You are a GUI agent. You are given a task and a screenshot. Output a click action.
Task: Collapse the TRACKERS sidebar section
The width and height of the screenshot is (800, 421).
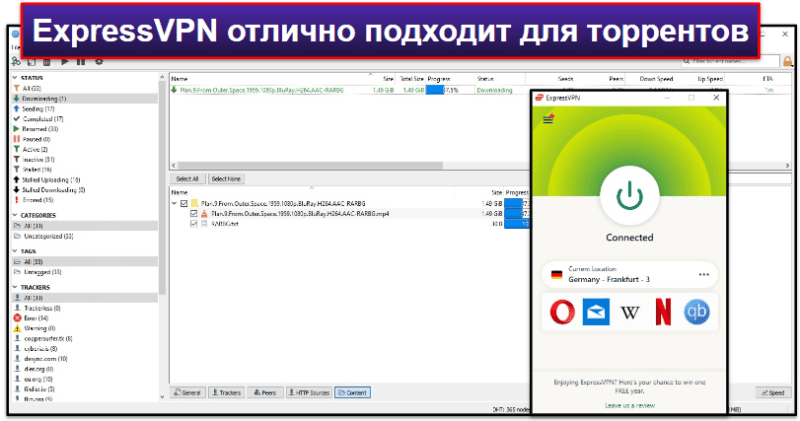pos(15,287)
